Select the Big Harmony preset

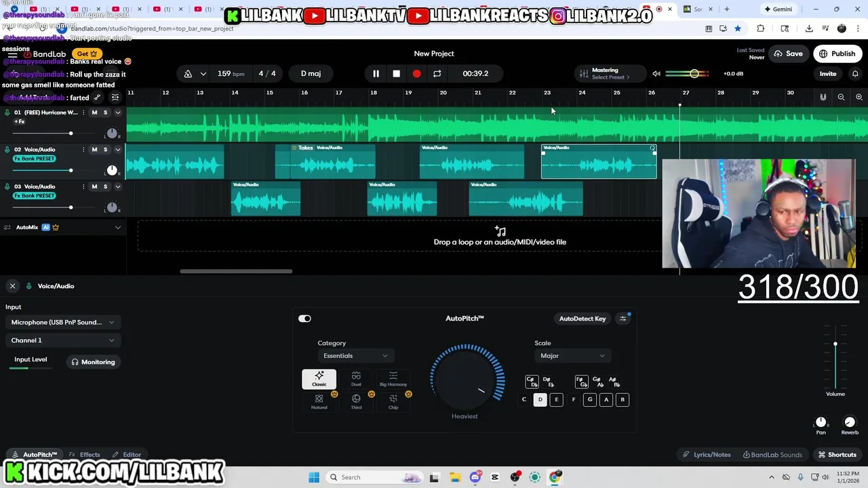[393, 380]
